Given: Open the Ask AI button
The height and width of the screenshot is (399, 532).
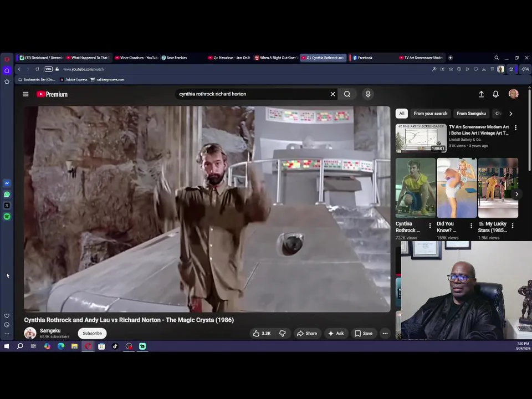Looking at the screenshot, I should (336, 334).
